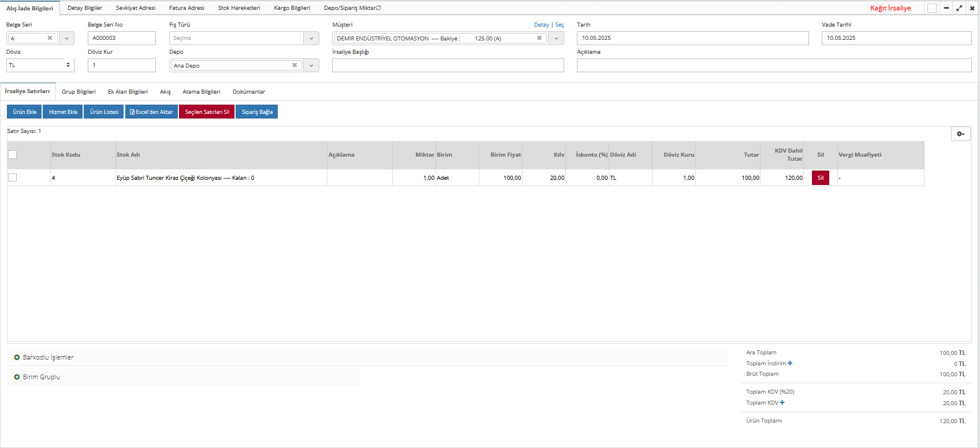Clear the selected Müşteri with the X icon
The width and height of the screenshot is (980, 448).
coord(539,38)
